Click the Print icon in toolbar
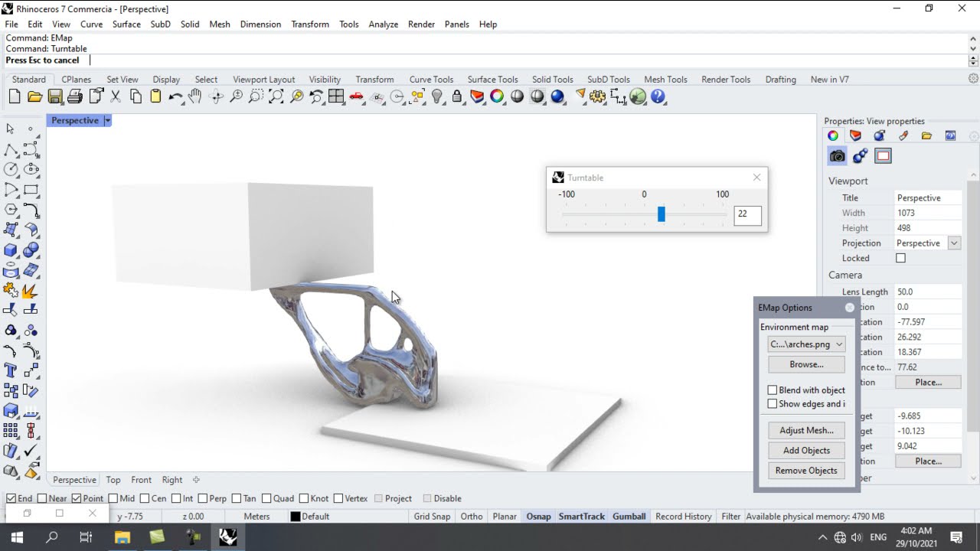The image size is (980, 551). click(x=75, y=96)
